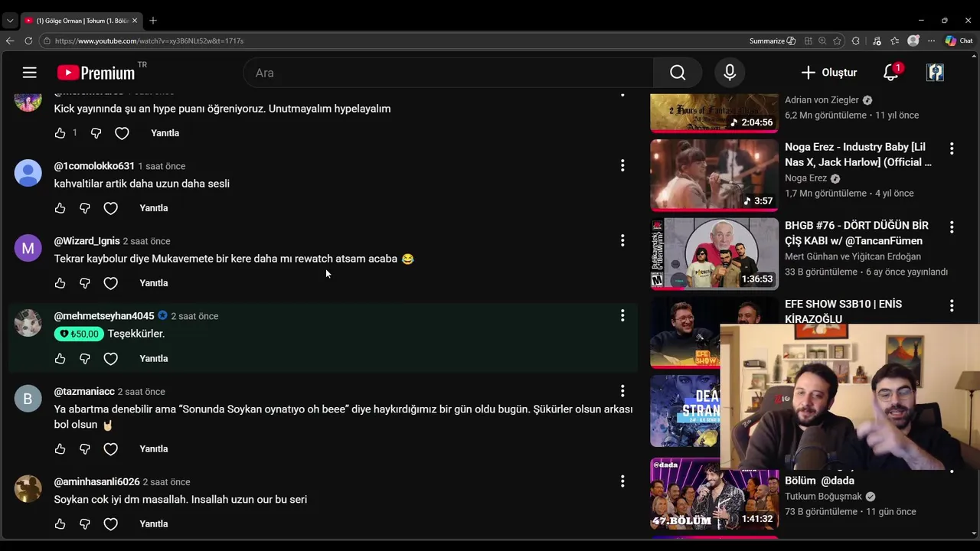Image resolution: width=980 pixels, height=551 pixels.
Task: Open options for @mehmetseyhan4045 comment
Action: pyautogui.click(x=622, y=315)
